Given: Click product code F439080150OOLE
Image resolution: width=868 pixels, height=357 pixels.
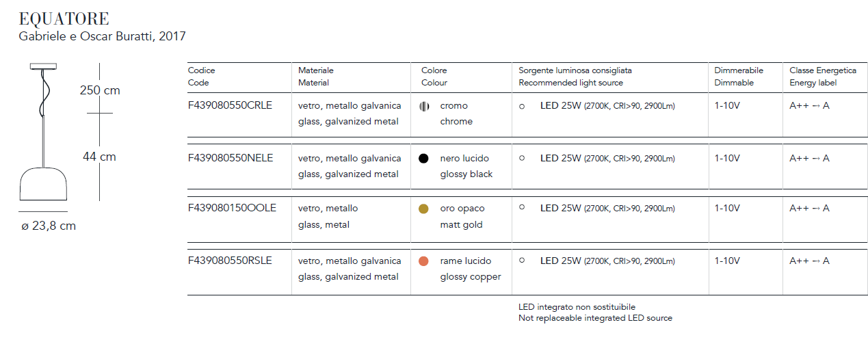Looking at the screenshot, I should [x=232, y=208].
